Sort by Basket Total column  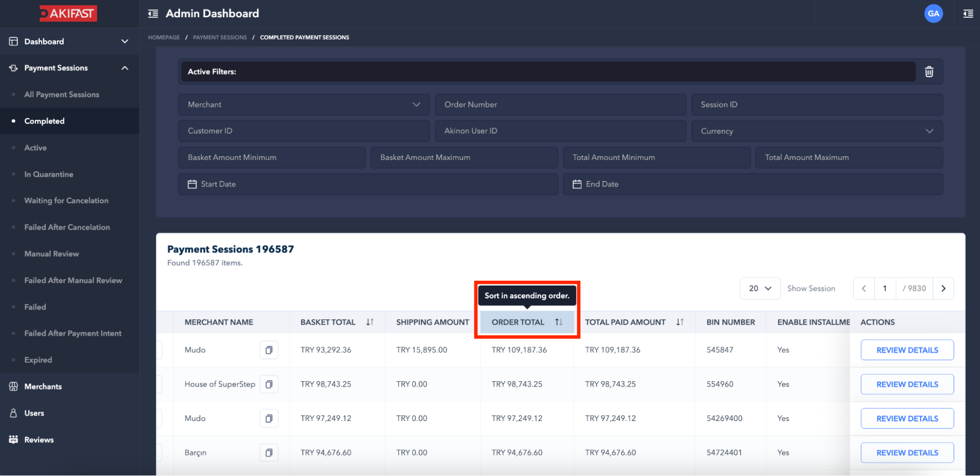click(x=370, y=322)
